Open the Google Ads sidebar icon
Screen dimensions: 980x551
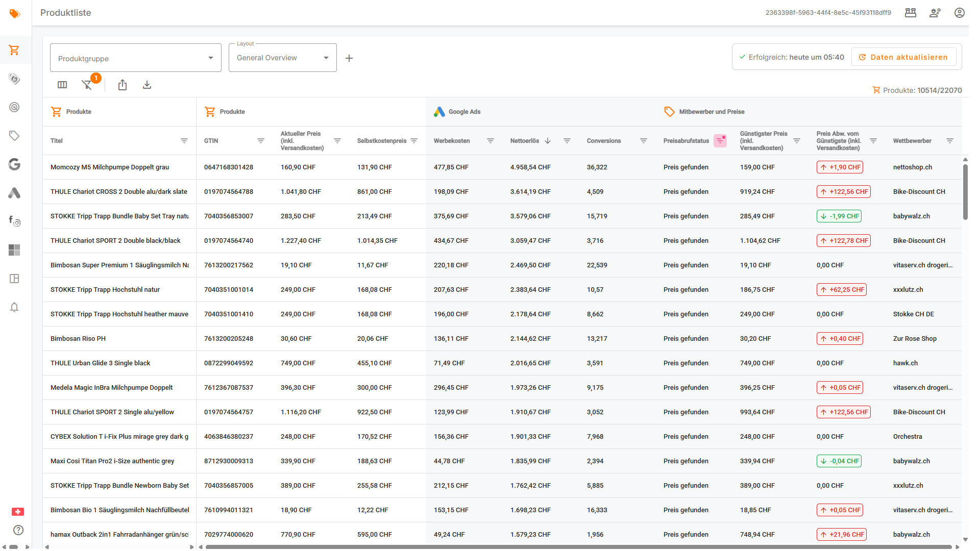tap(14, 193)
